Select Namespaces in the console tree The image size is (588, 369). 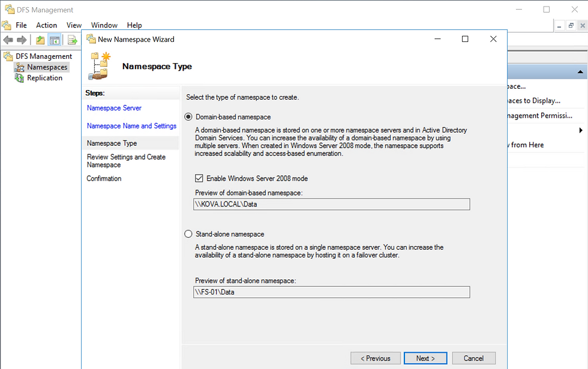pyautogui.click(x=47, y=67)
